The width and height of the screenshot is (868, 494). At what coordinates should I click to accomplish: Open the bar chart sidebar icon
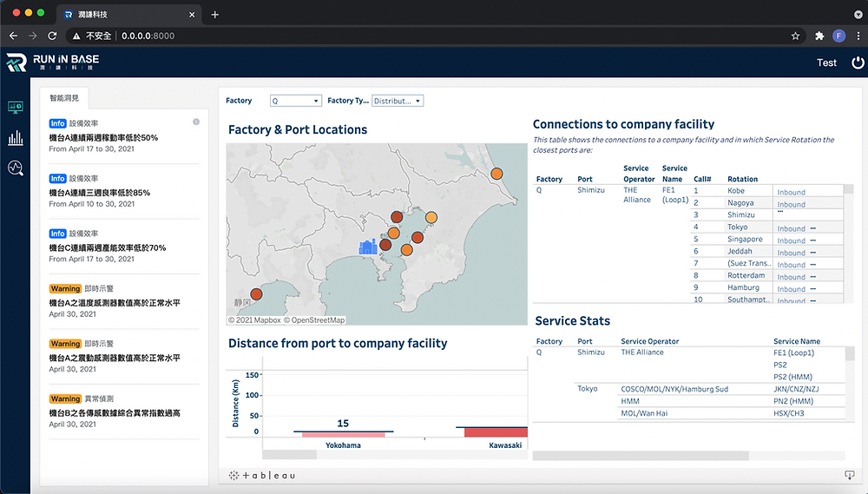click(x=16, y=138)
